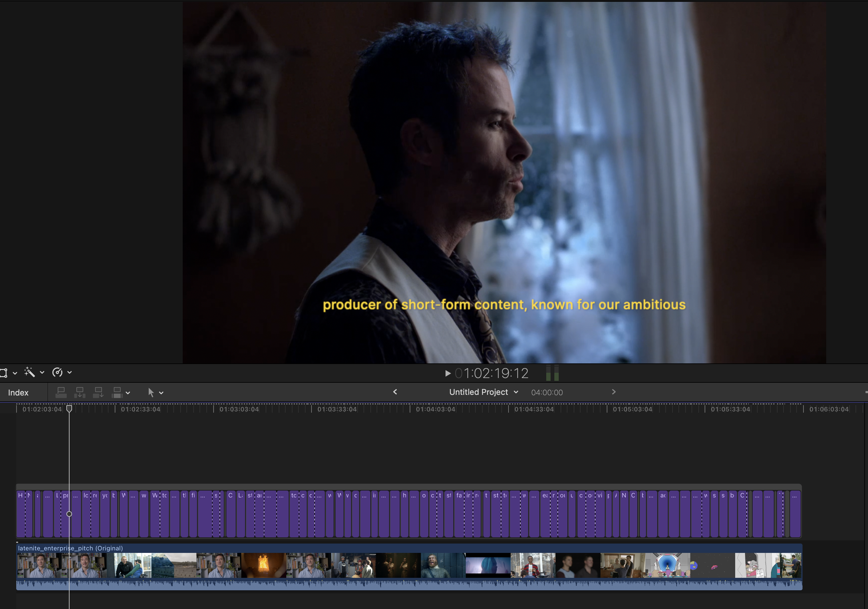Click the retime speedometer icon
The width and height of the screenshot is (868, 609).
(x=57, y=372)
